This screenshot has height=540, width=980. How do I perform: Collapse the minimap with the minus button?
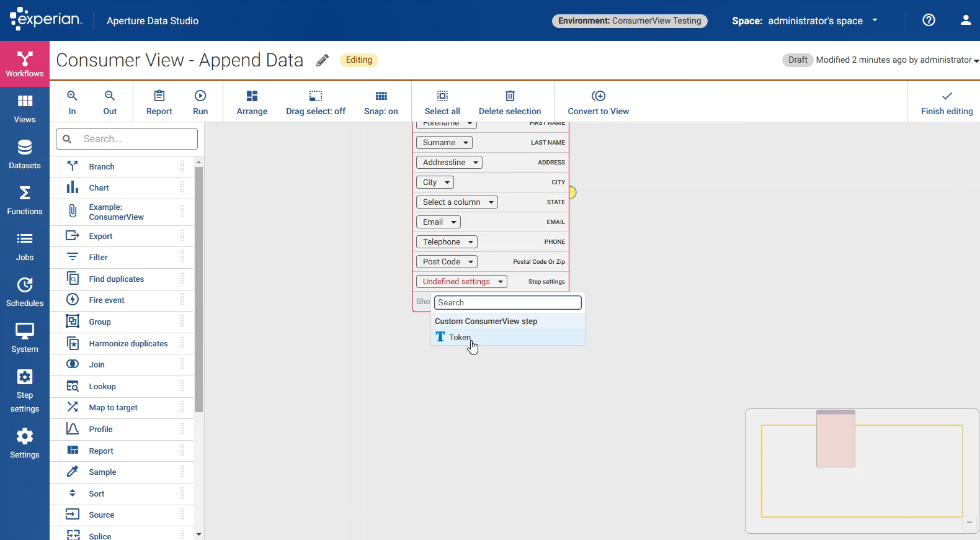969,523
